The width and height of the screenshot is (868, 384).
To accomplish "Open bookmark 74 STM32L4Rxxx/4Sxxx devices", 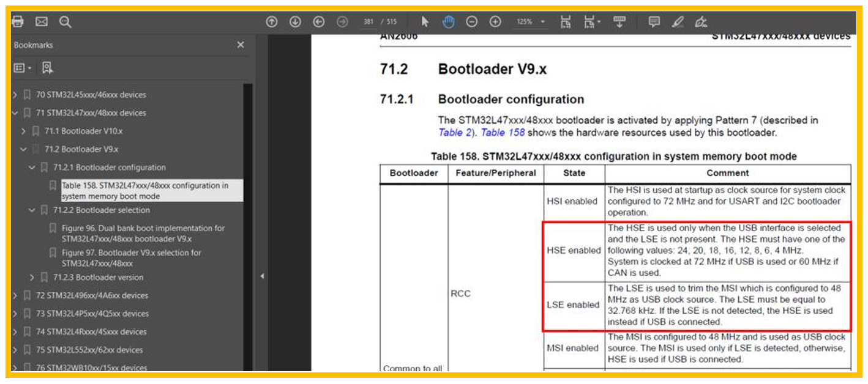I will (91, 332).
